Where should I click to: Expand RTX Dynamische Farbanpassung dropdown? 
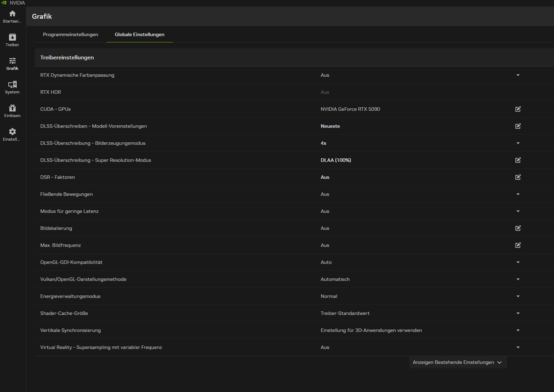(518, 75)
